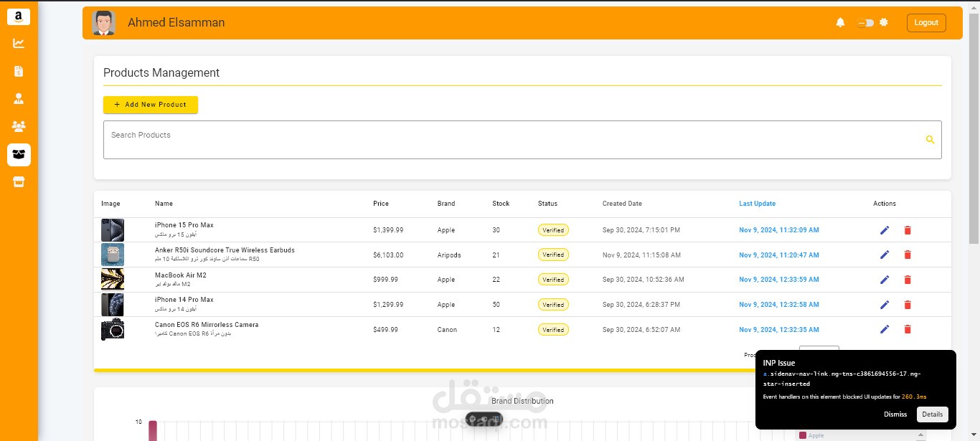980x441 pixels.
Task: Open the single user sidebar icon
Action: point(19,98)
